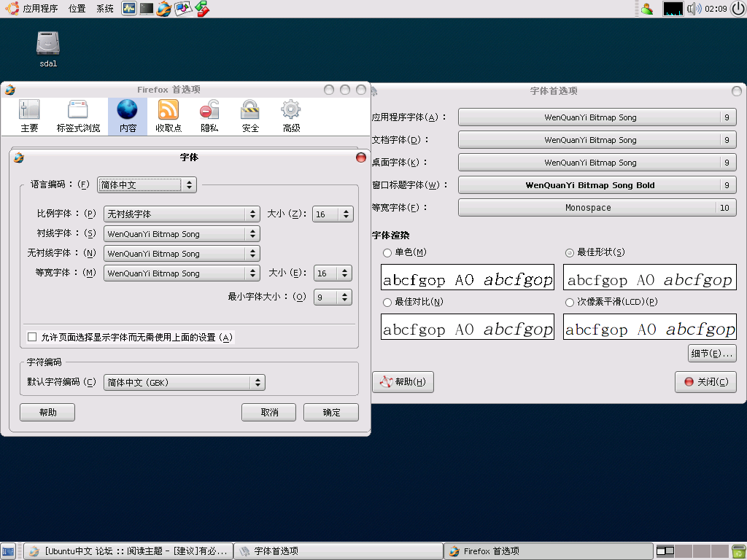Open the volume speaker control
The height and width of the screenshot is (560, 747).
click(694, 9)
